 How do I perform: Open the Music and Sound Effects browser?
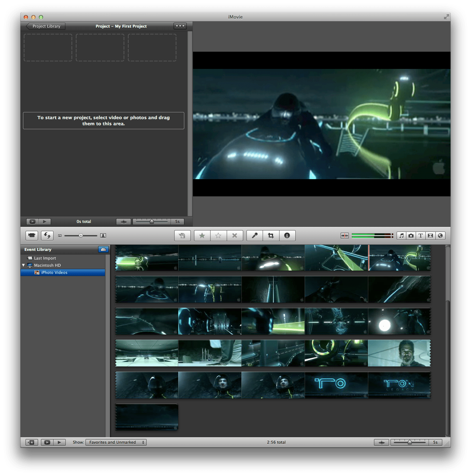coord(401,235)
